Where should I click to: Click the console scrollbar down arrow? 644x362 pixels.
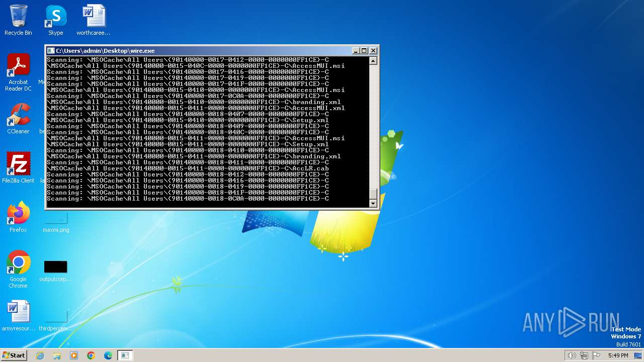click(373, 203)
